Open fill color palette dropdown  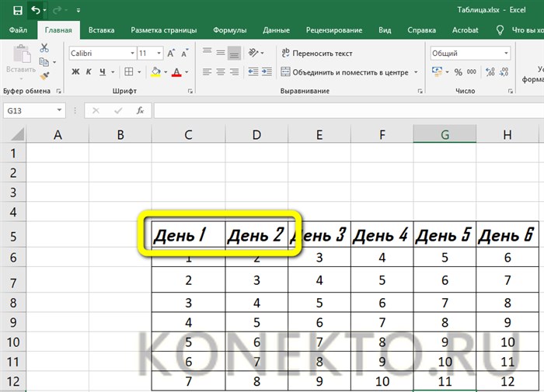pos(166,72)
